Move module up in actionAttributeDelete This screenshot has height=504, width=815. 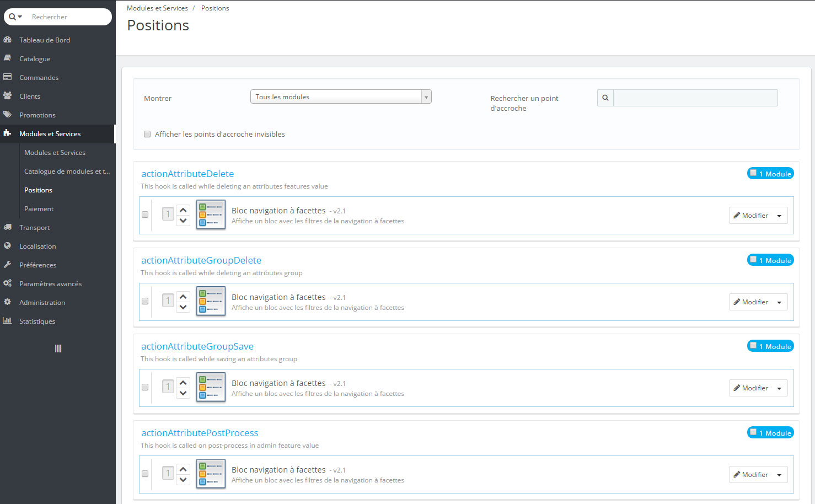(183, 210)
